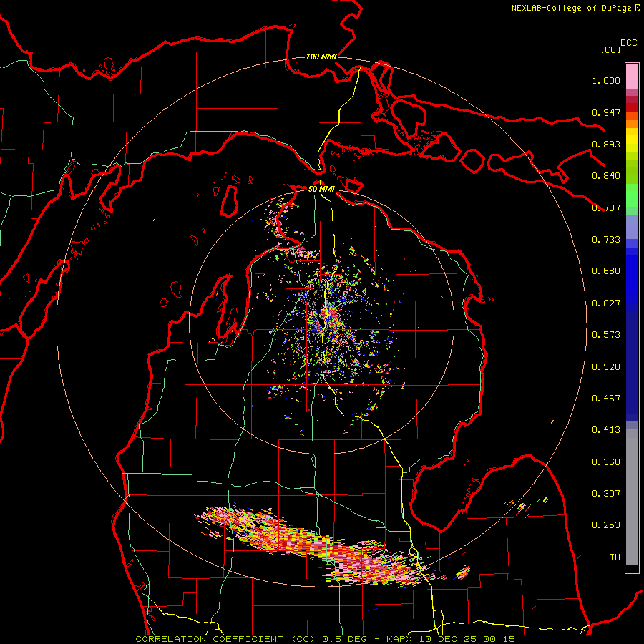Viewport: 644px width, 644px height.
Task: Click the 100 NMI range ring label
Action: (x=321, y=57)
